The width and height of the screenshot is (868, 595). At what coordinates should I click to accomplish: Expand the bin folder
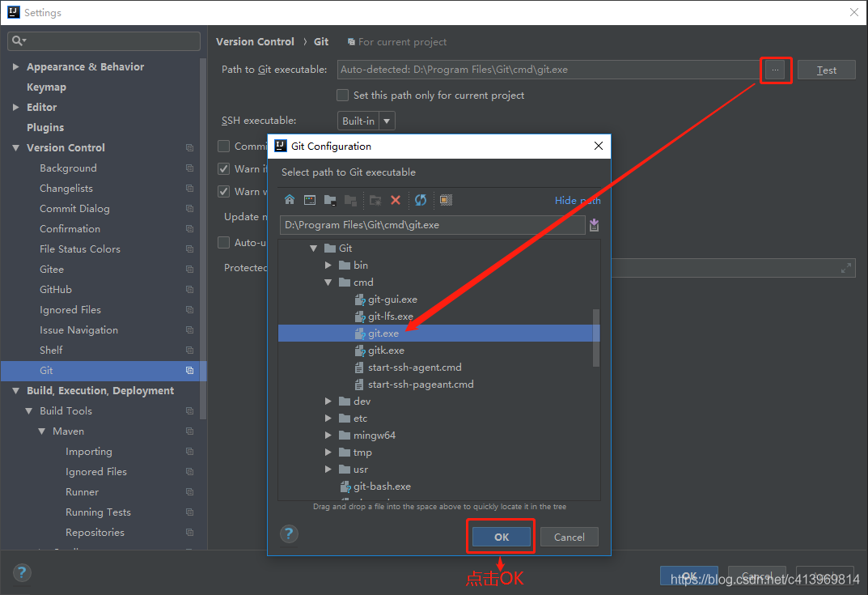[x=328, y=266]
